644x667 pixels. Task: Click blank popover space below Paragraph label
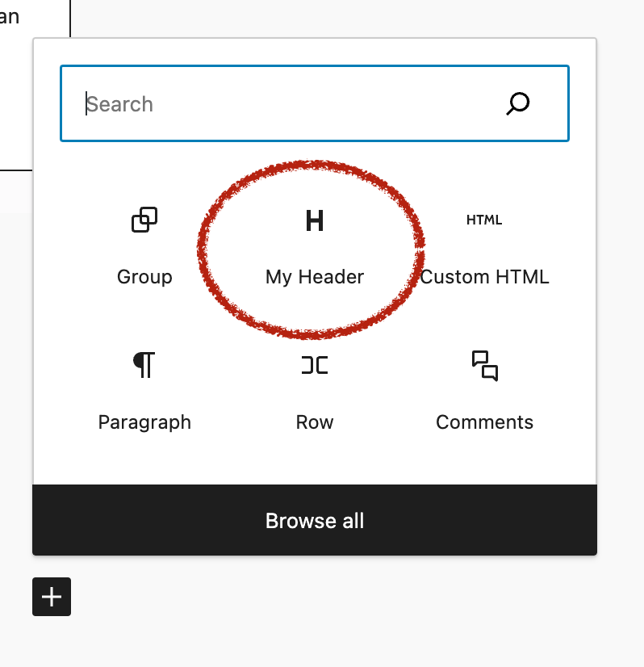tap(144, 460)
